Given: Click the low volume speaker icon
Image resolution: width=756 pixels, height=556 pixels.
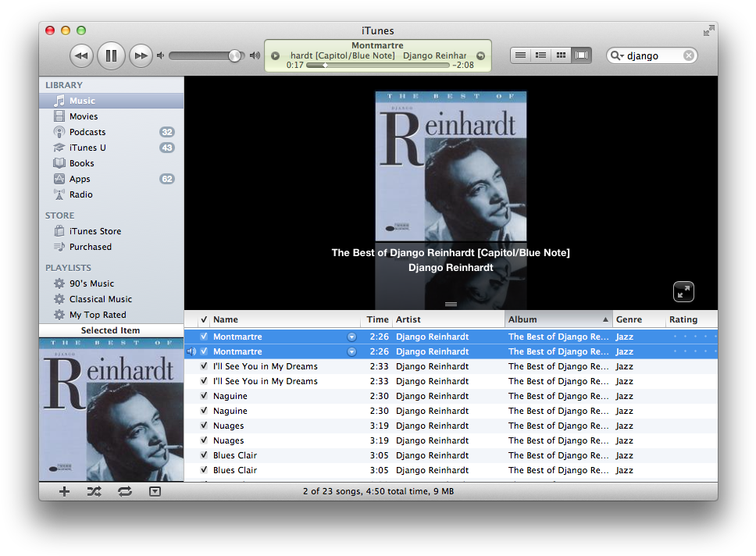Looking at the screenshot, I should pyautogui.click(x=161, y=56).
